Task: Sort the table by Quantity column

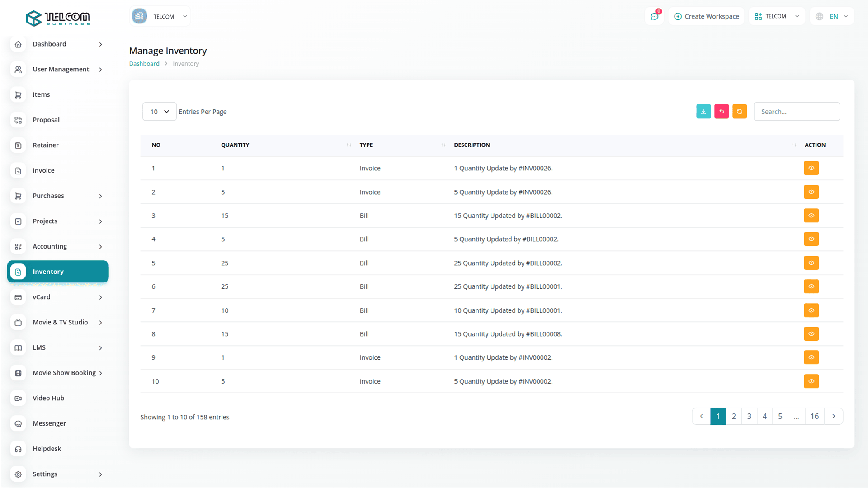Action: (x=235, y=145)
